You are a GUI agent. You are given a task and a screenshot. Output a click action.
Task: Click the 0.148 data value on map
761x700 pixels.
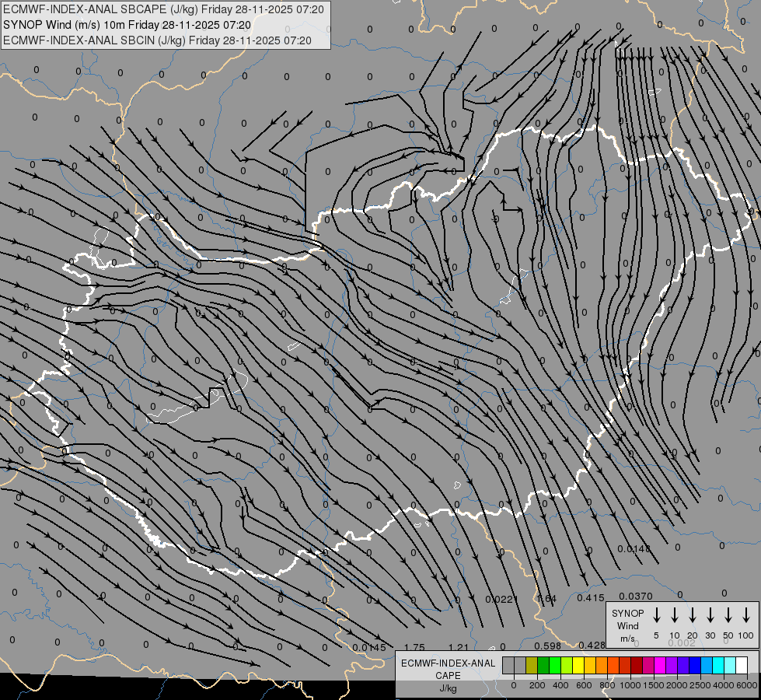tap(634, 549)
